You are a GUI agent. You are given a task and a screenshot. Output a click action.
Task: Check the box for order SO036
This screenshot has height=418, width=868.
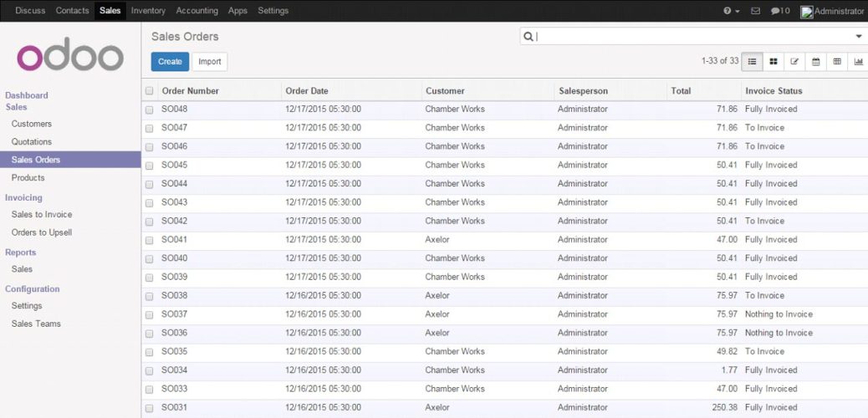click(x=149, y=334)
